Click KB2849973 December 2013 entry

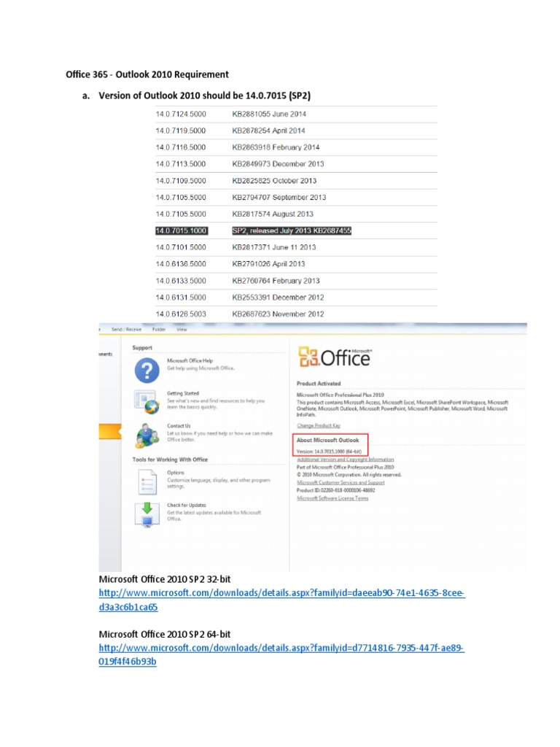[278, 164]
